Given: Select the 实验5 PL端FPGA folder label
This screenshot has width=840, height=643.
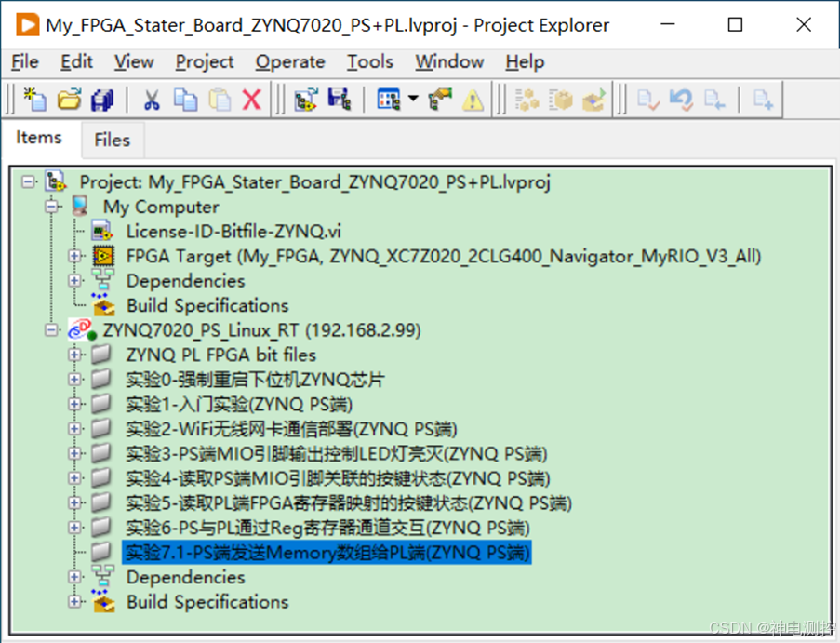Looking at the screenshot, I should [x=349, y=503].
